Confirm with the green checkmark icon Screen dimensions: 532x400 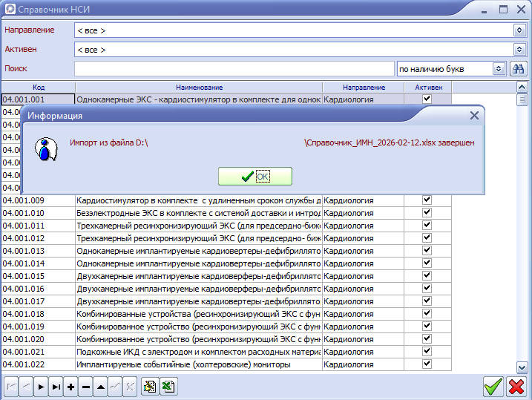pyautogui.click(x=493, y=387)
